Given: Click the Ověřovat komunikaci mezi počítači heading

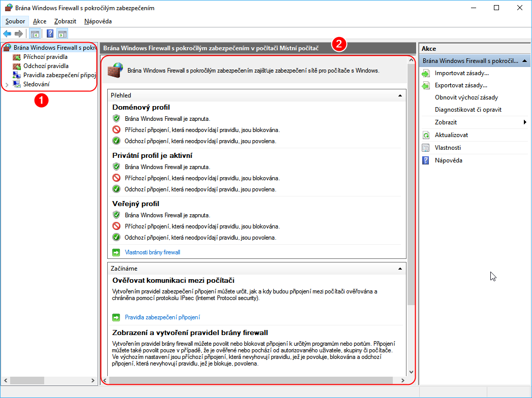Looking at the screenshot, I should [173, 280].
